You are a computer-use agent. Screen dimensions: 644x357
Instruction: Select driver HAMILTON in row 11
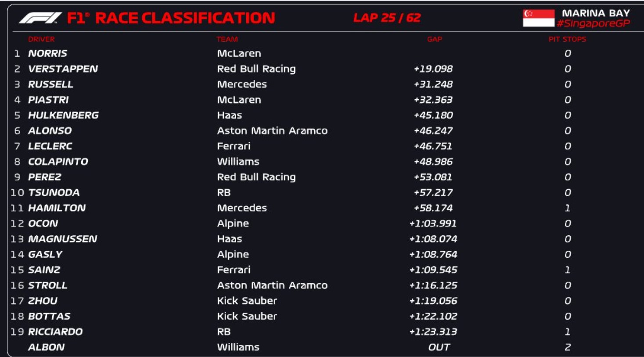pyautogui.click(x=57, y=208)
